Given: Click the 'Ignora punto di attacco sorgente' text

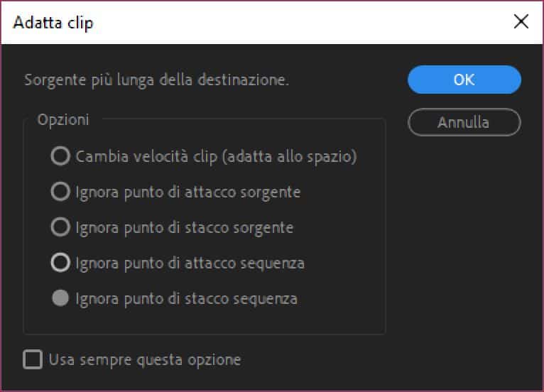Looking at the screenshot, I should (187, 192).
